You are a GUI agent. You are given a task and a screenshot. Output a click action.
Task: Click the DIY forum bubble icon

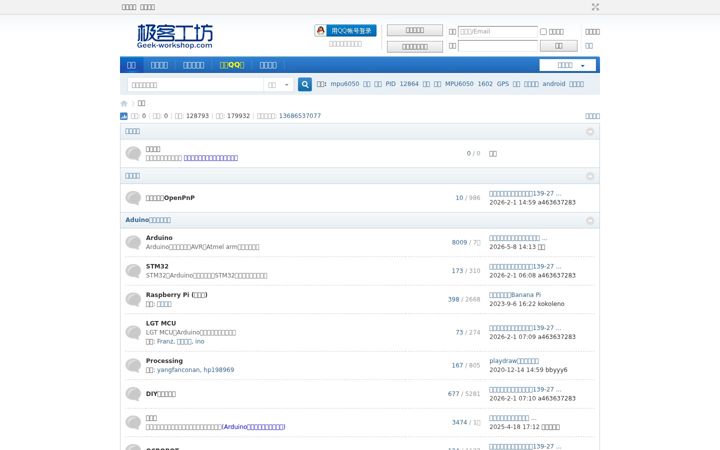(133, 394)
